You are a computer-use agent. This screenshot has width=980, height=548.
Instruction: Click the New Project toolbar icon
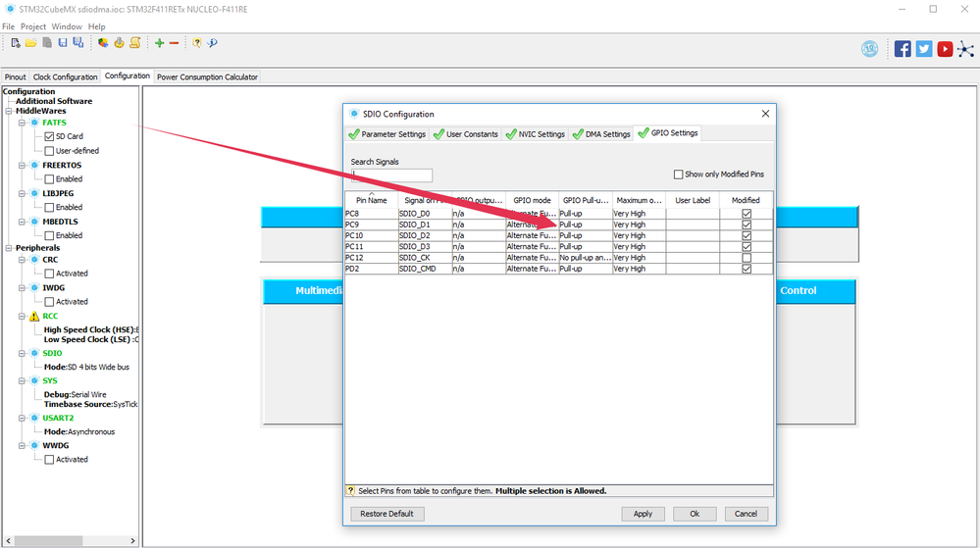click(x=16, y=43)
